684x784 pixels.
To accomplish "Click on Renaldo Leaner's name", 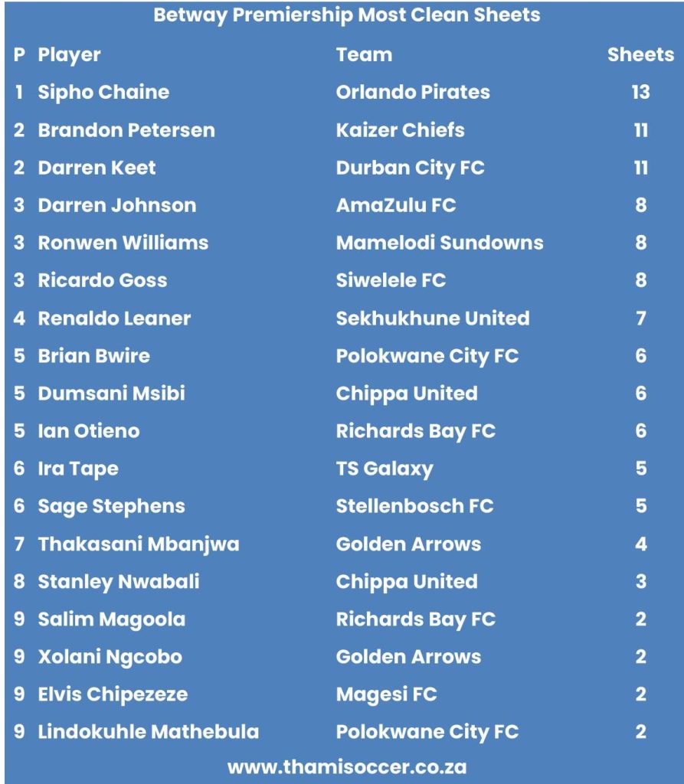I will (x=114, y=318).
